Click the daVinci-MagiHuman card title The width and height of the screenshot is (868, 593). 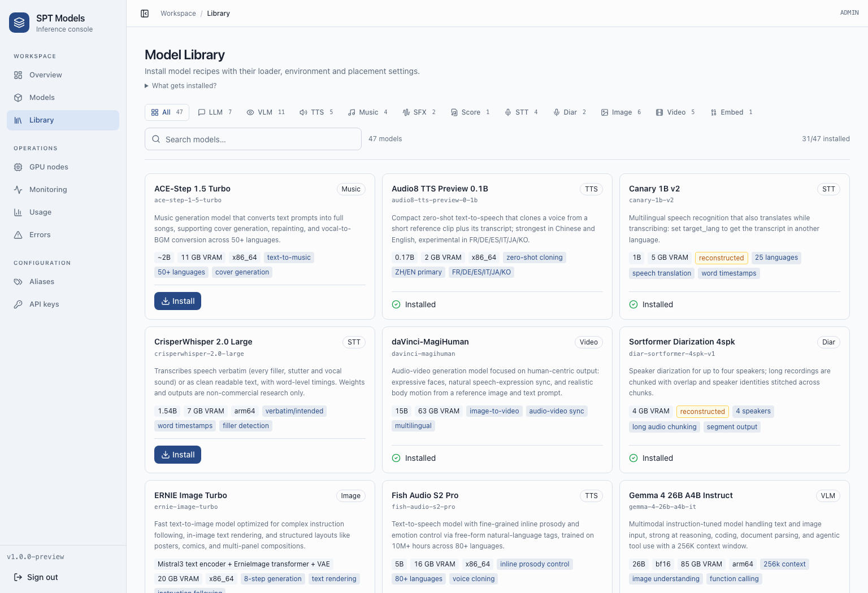430,342
